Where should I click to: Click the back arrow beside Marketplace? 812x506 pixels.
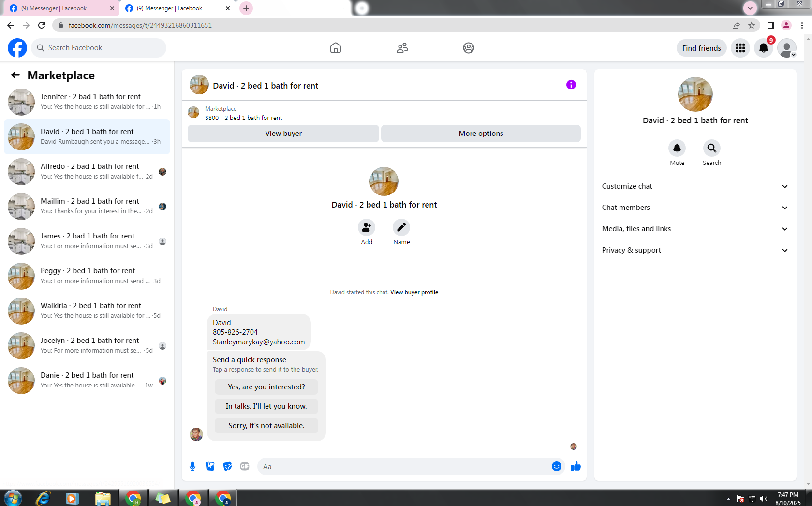[x=15, y=75]
